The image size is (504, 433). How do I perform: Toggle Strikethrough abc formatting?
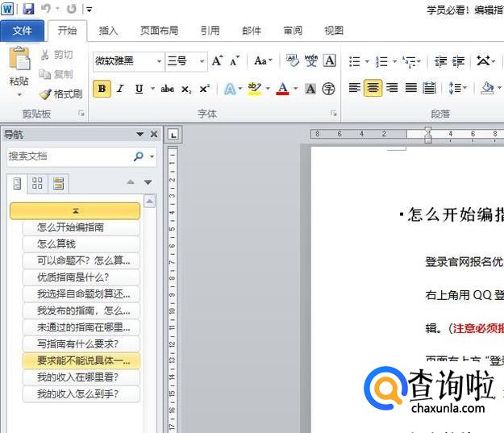click(x=168, y=89)
